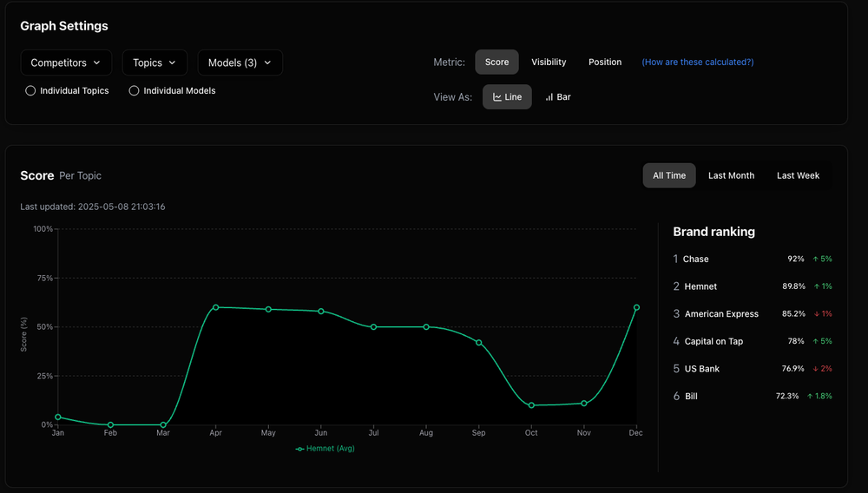Click the December data point on chart
Screen dimensions: 868x493
click(636, 307)
